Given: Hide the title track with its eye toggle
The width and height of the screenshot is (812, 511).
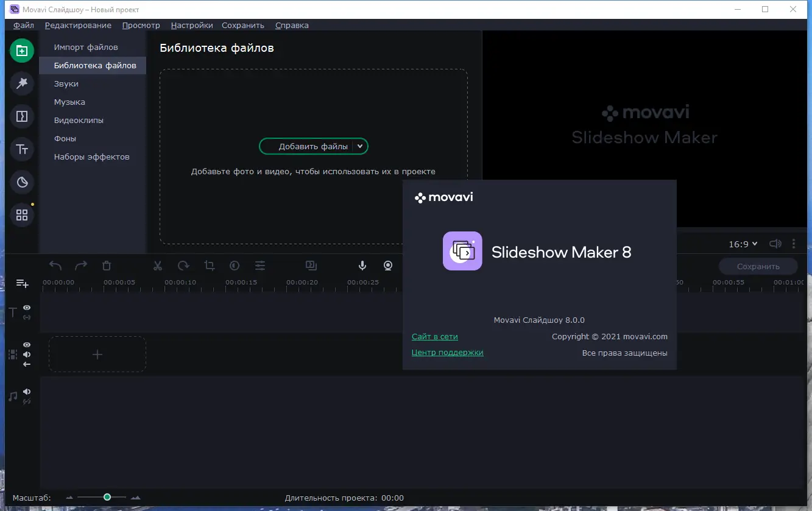Looking at the screenshot, I should point(26,308).
